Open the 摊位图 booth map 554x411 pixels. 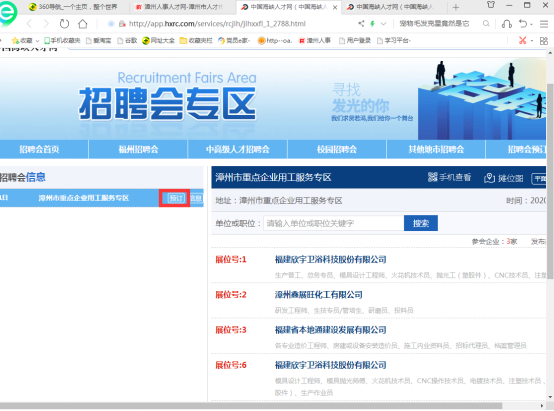coord(504,178)
